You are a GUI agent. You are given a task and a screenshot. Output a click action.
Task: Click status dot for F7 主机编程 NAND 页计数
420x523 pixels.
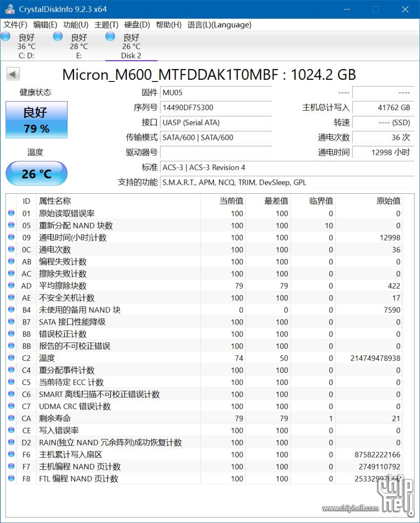click(11, 466)
